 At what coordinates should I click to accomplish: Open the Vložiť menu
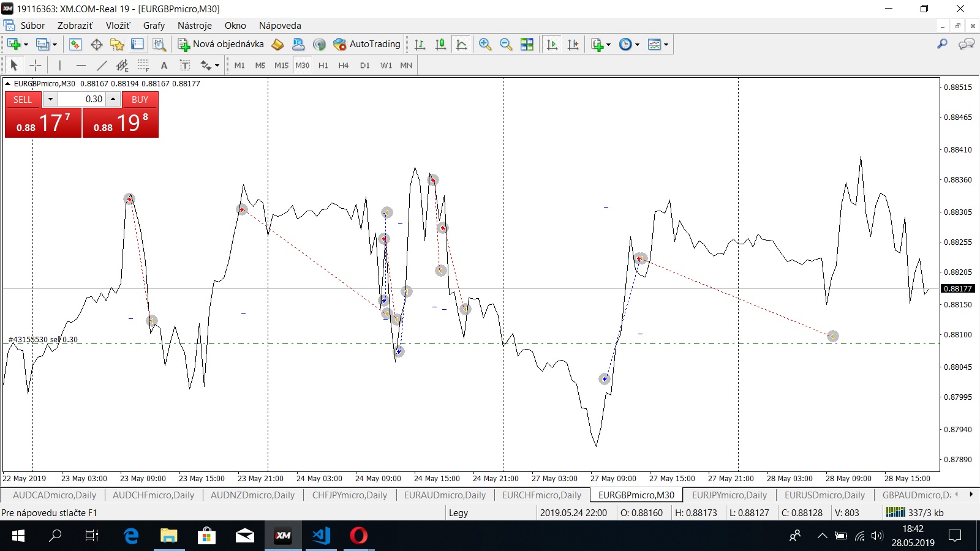[x=118, y=26]
